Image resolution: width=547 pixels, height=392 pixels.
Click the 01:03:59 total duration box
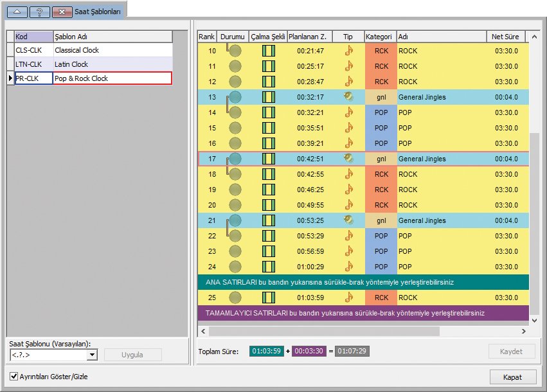point(267,352)
